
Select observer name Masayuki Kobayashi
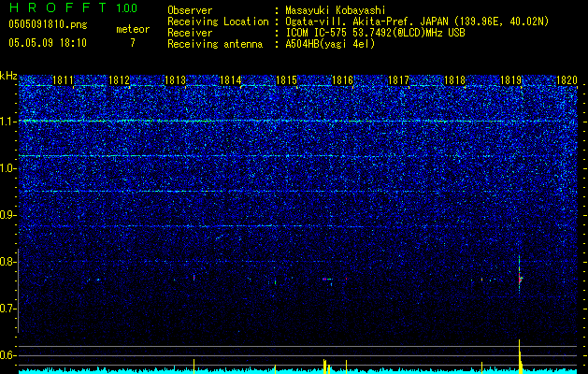tap(337, 10)
